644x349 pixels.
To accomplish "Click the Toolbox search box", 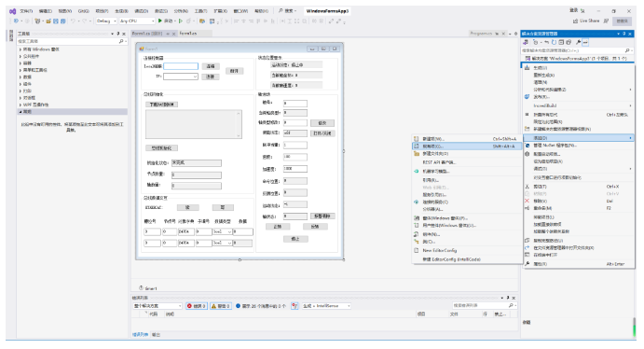I will point(72,41).
